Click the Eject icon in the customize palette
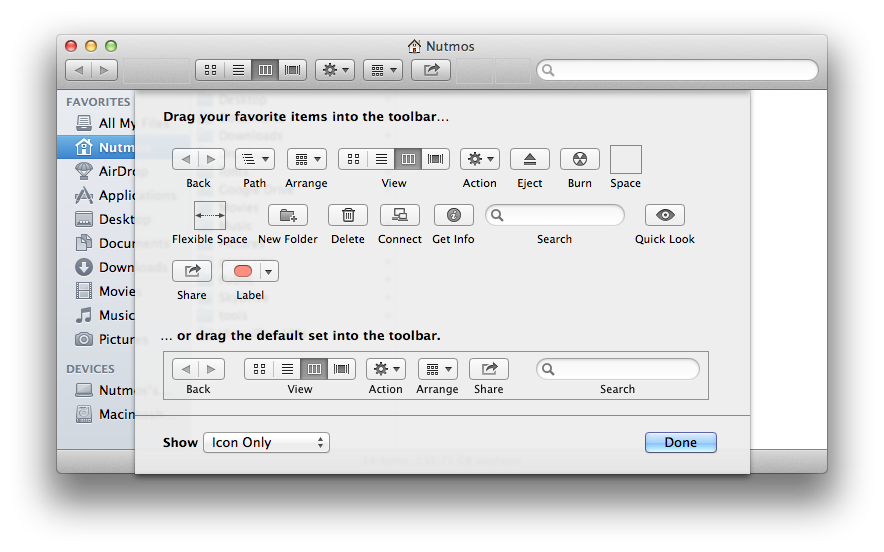This screenshot has height=552, width=884. pyautogui.click(x=530, y=159)
